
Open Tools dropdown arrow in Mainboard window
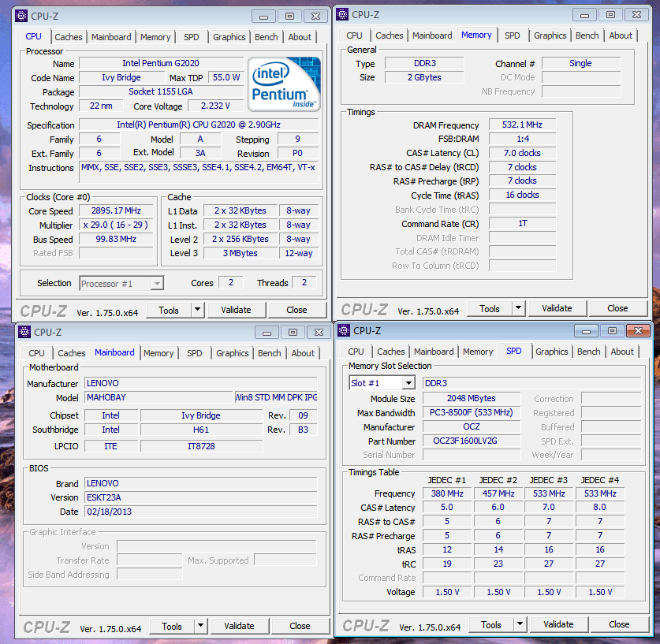coord(201,626)
